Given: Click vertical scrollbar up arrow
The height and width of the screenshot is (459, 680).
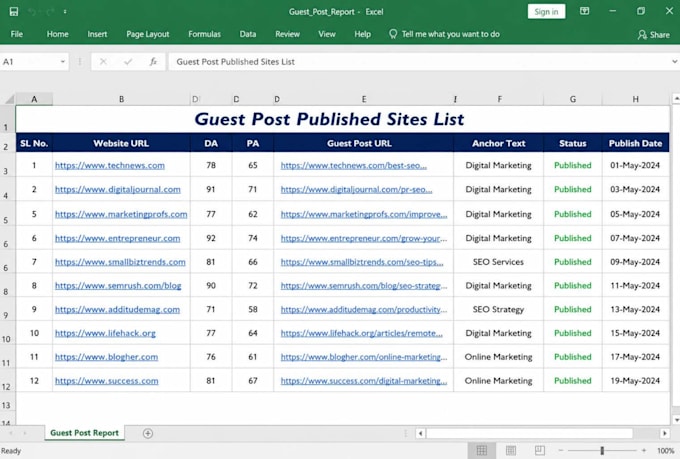Looking at the screenshot, I should pos(676,98).
